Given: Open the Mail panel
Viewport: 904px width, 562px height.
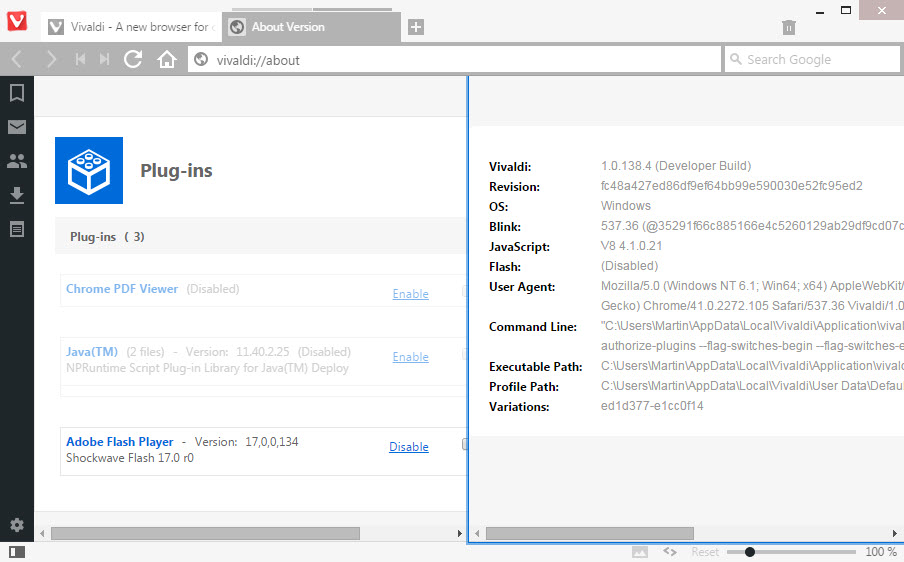Looking at the screenshot, I should click(x=17, y=127).
